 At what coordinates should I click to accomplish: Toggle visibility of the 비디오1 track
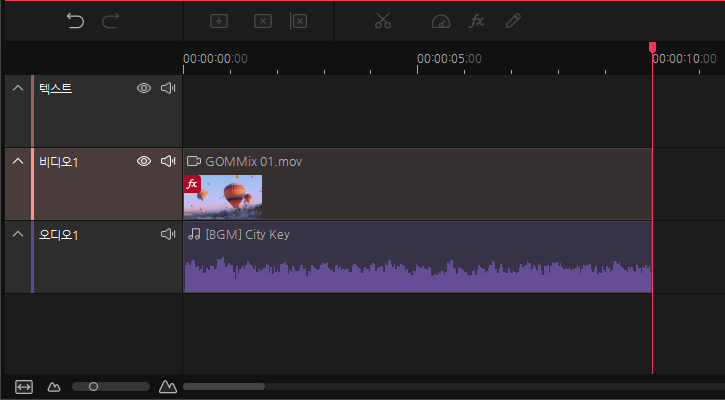(144, 161)
